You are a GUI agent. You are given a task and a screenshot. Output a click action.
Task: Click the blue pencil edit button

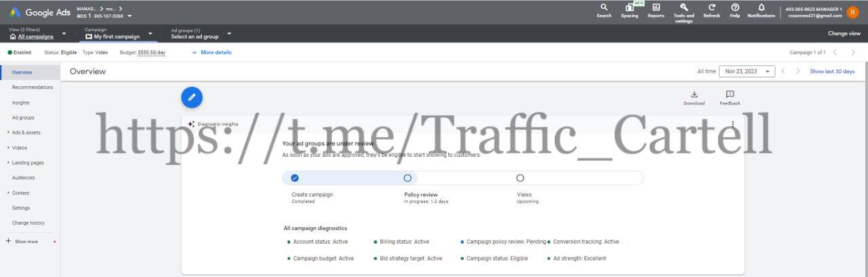(x=192, y=97)
